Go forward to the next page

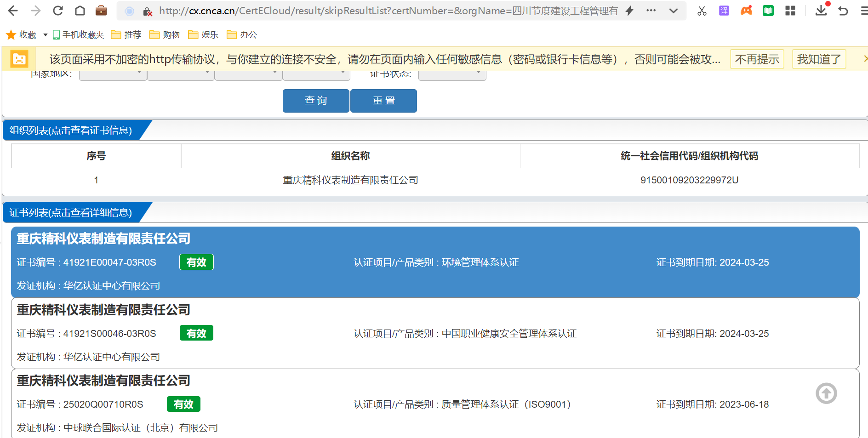click(x=35, y=11)
